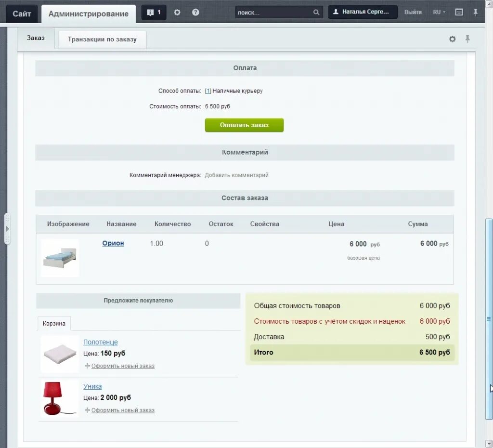Open the payment system link [1]
The image size is (493, 448).
[208, 91]
